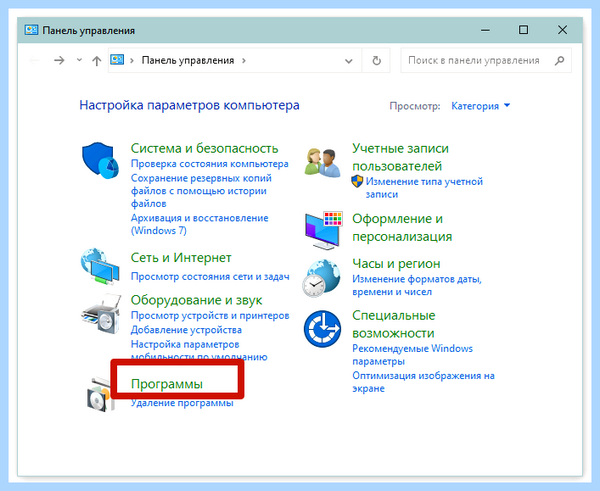Open the Network and Internet globe icon
The height and width of the screenshot is (491, 600).
point(100,266)
